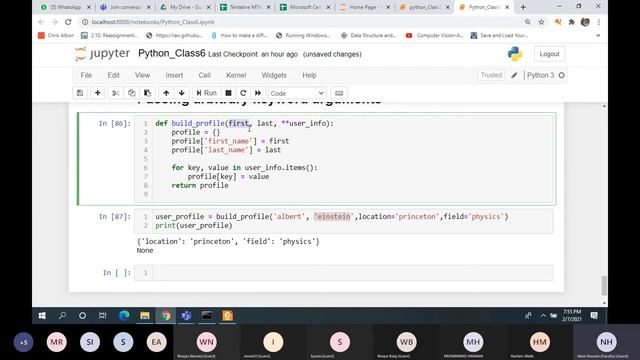Click the notebook vertical scrollbar thumb
The height and width of the screenshot is (360, 640).
tap(604, 285)
